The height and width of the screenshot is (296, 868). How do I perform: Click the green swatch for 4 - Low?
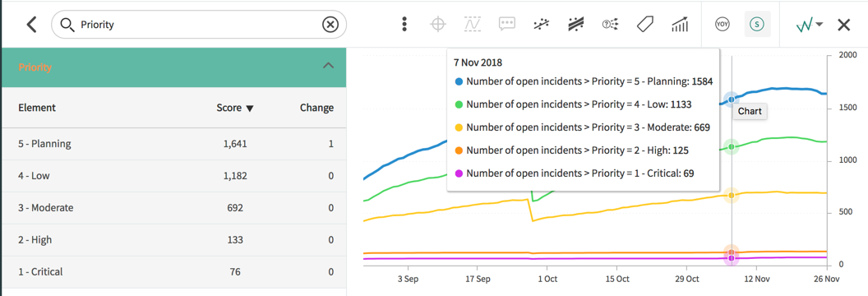[459, 104]
